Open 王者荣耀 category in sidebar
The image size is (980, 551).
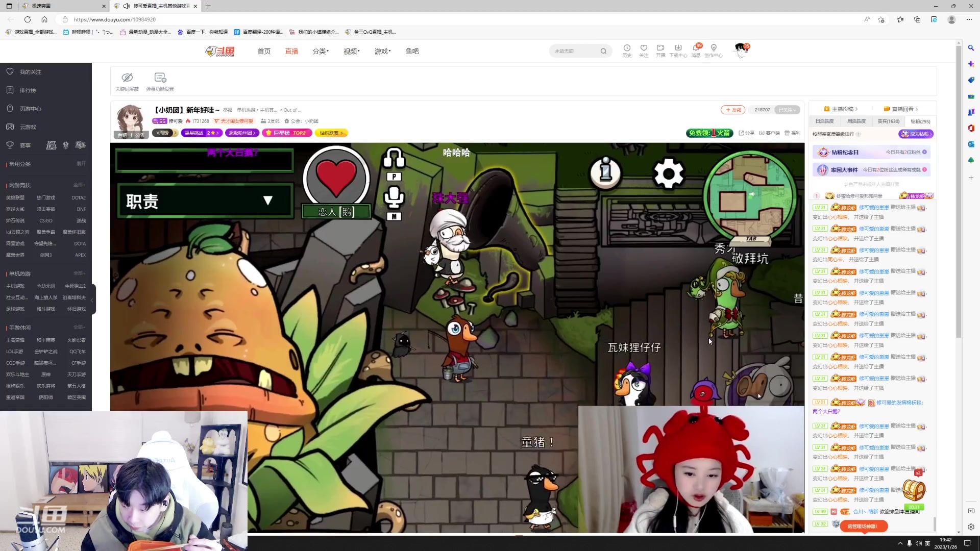point(15,340)
